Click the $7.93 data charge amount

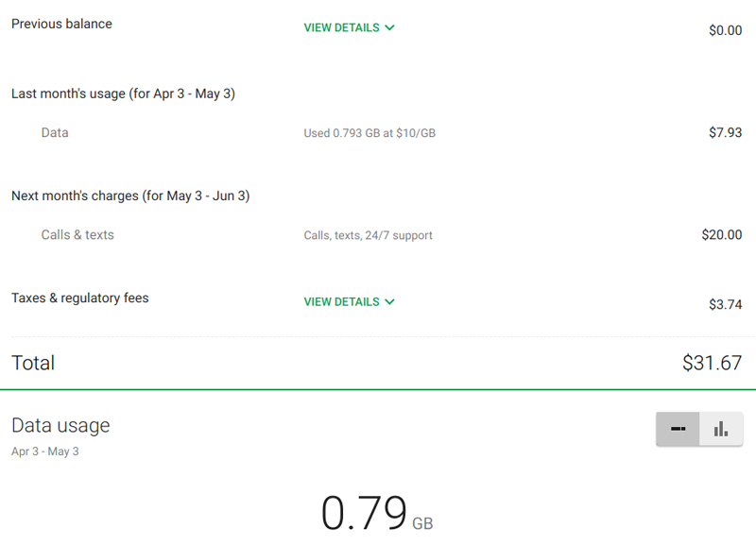(x=725, y=133)
